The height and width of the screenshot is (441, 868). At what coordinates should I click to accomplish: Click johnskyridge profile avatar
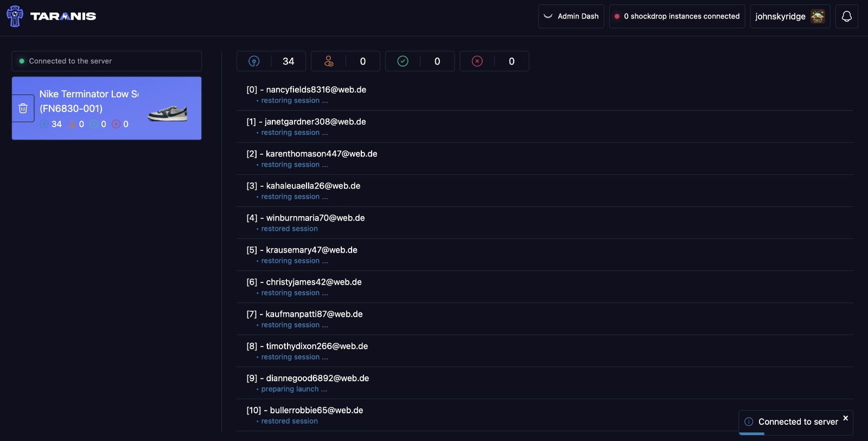(818, 16)
